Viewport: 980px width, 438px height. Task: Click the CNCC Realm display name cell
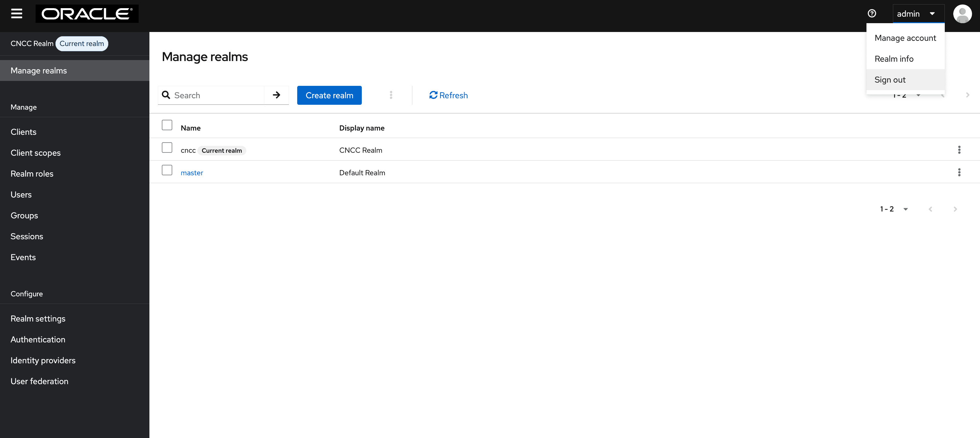tap(361, 150)
